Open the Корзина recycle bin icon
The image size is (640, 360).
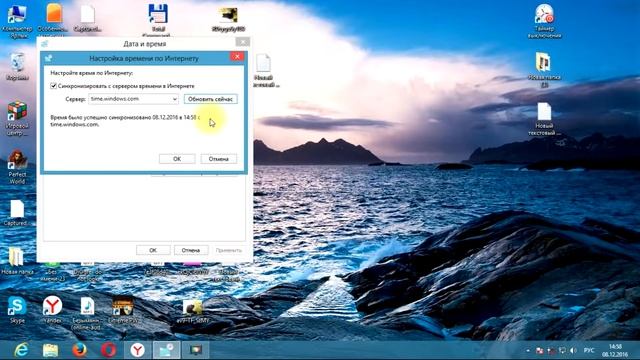coord(17,62)
